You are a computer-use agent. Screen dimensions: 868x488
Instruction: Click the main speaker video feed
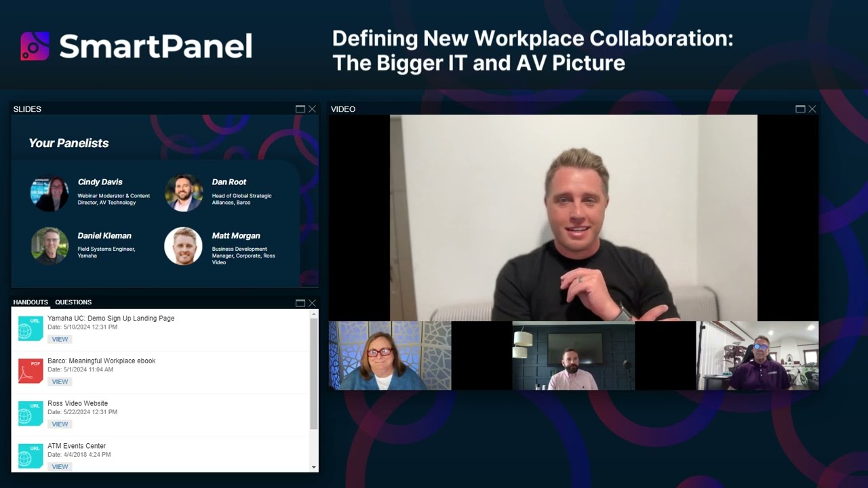(x=574, y=218)
